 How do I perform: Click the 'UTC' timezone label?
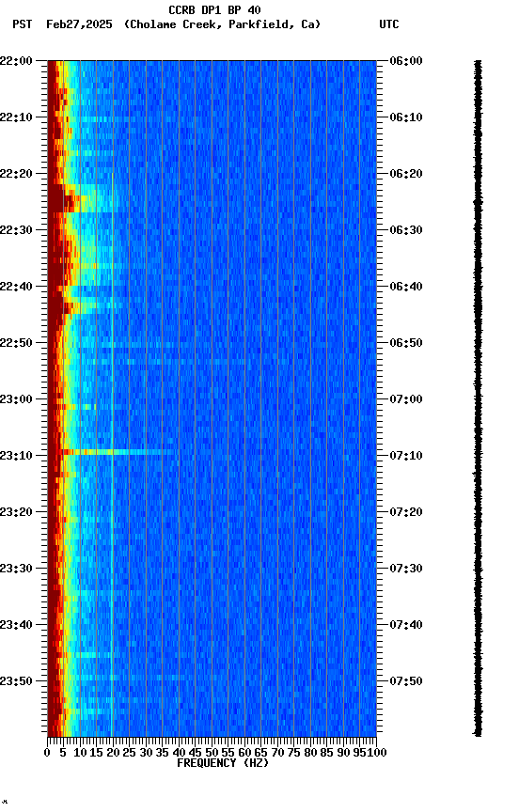tap(389, 24)
